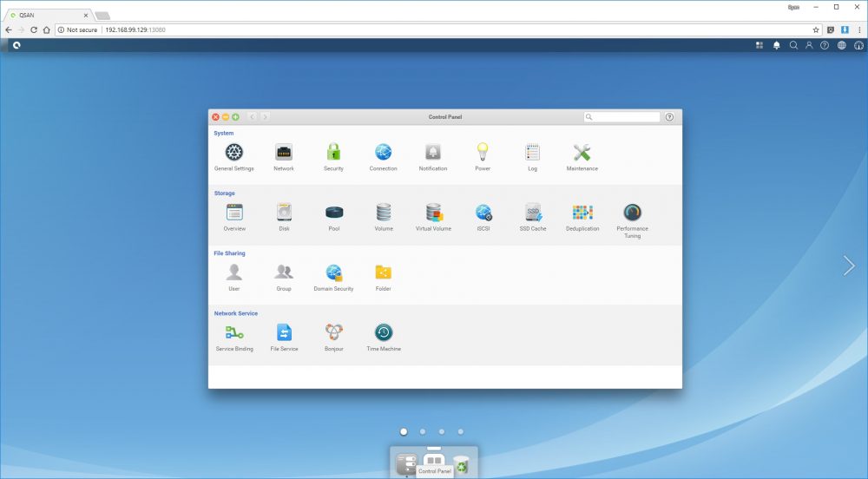Click the Control Panel search field

[x=621, y=116]
